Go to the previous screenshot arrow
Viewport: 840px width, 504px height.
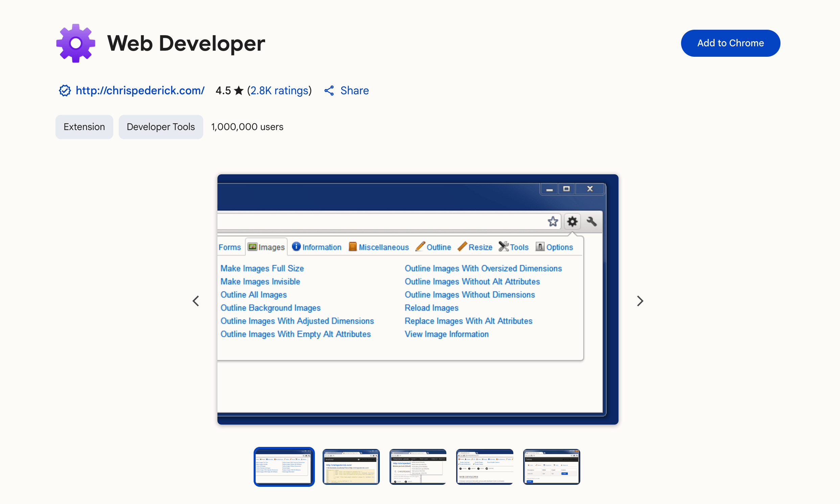coord(196,301)
